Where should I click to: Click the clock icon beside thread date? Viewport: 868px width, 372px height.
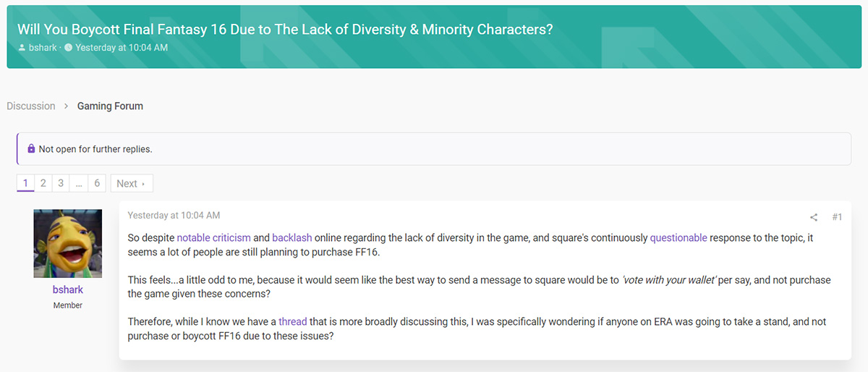[68, 48]
